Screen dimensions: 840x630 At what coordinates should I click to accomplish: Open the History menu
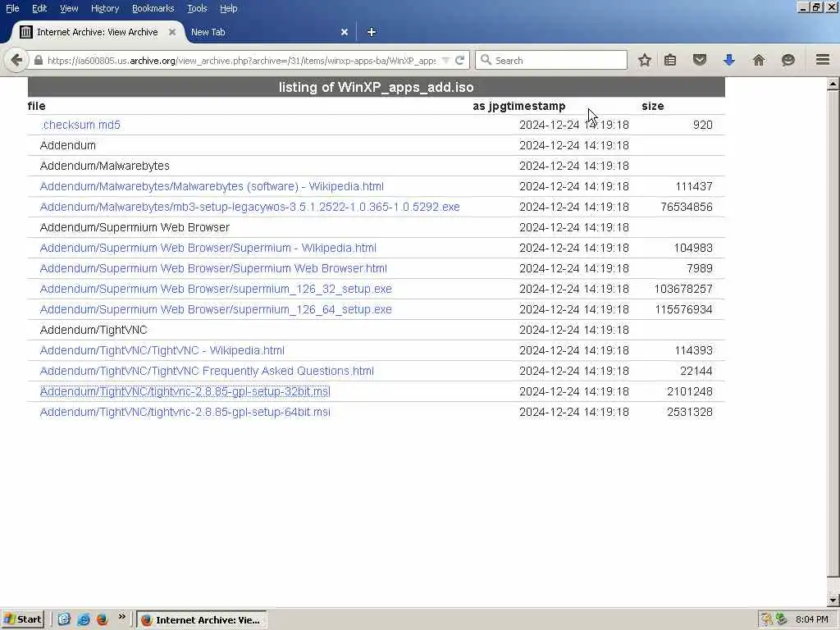pyautogui.click(x=104, y=8)
